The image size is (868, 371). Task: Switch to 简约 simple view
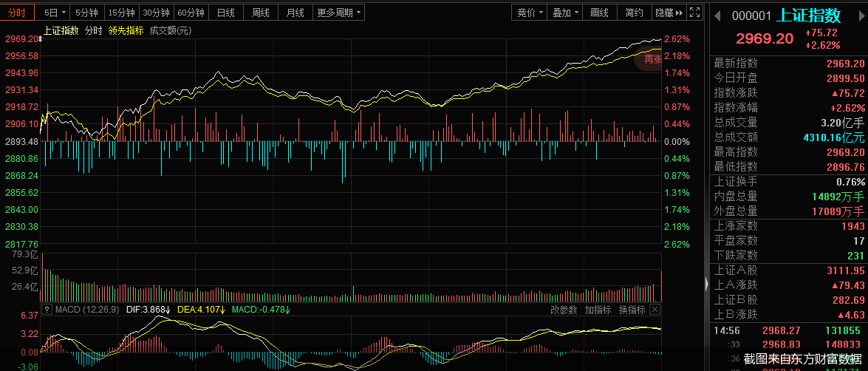point(635,12)
